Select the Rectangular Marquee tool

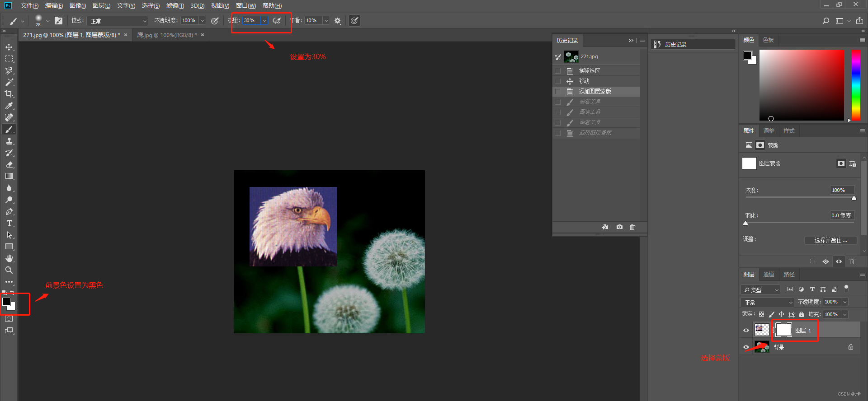(x=9, y=59)
